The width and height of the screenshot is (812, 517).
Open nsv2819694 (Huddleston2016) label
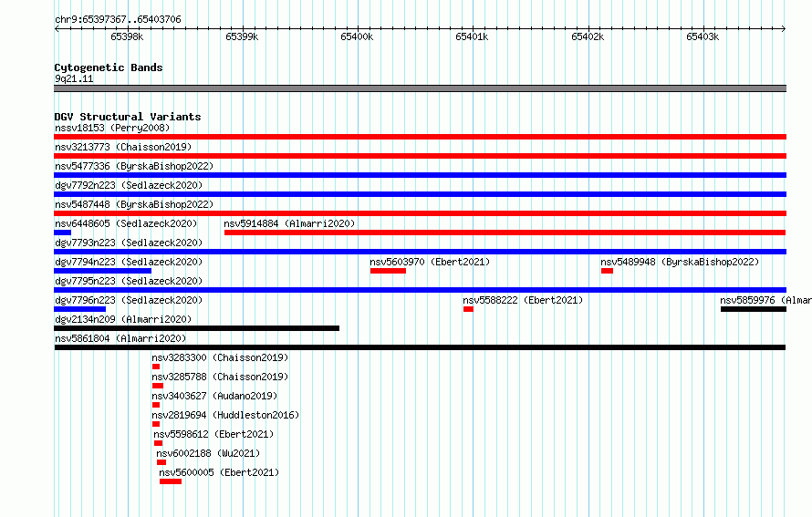225,415
